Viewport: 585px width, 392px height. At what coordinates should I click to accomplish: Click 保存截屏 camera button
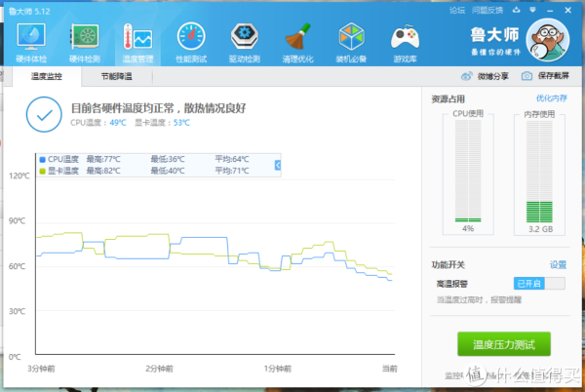point(545,76)
